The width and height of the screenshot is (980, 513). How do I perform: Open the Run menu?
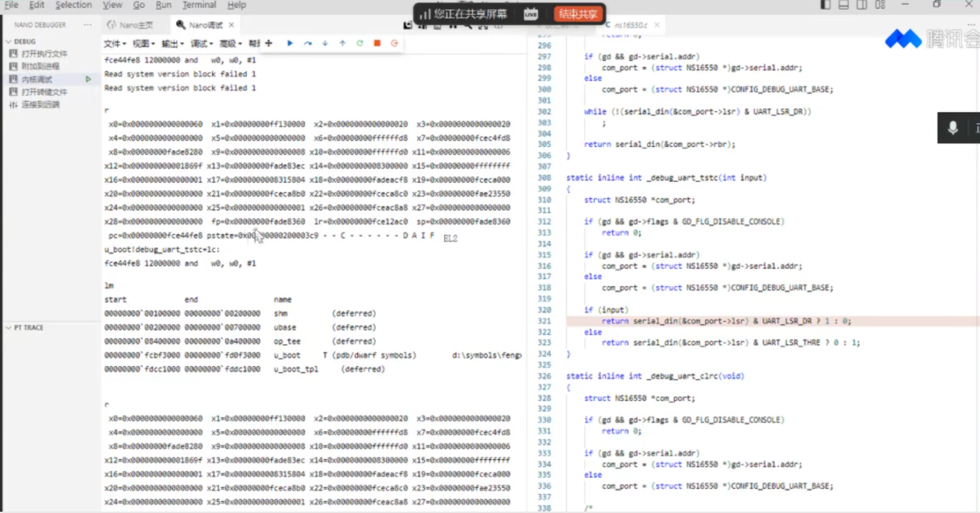click(x=164, y=5)
